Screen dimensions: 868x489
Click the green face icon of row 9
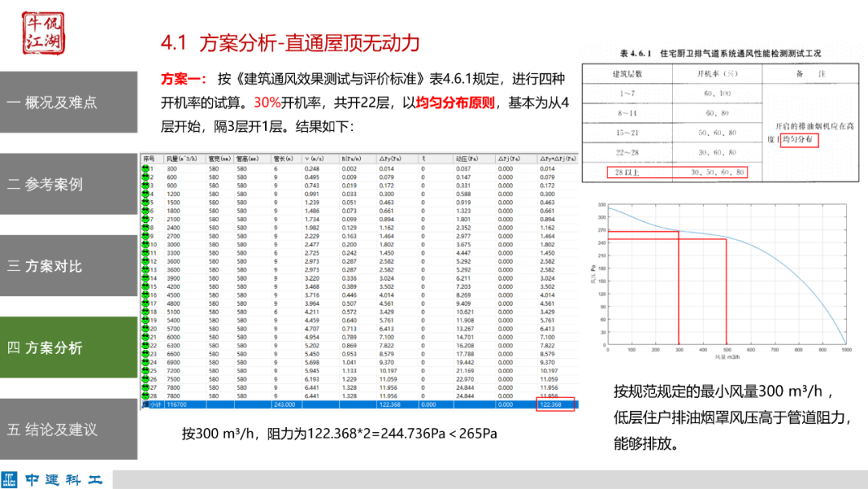point(145,236)
